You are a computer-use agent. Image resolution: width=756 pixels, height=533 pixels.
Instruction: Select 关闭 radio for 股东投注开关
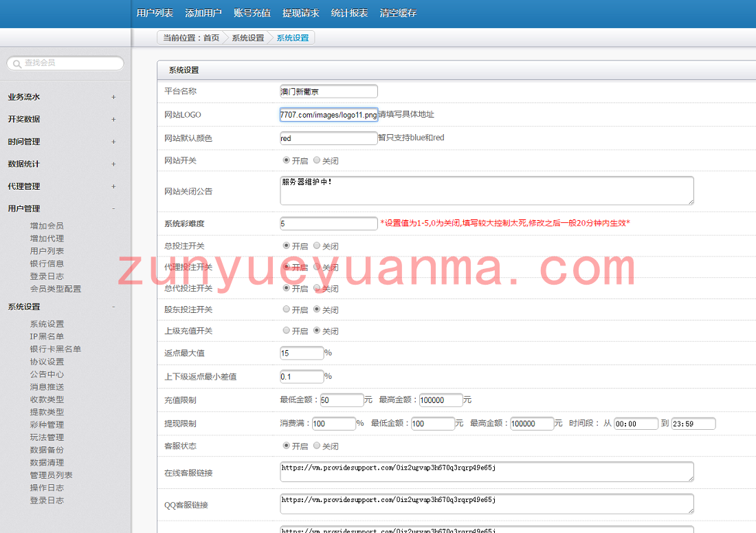pyautogui.click(x=317, y=309)
